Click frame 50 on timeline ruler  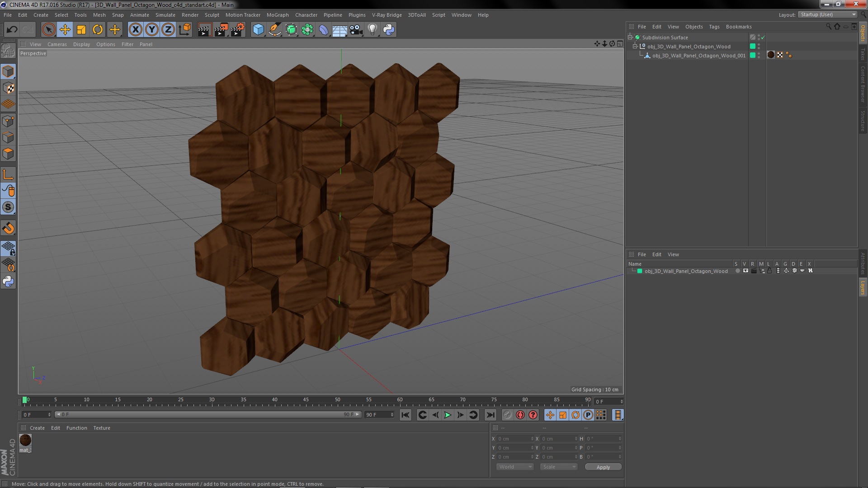click(337, 400)
